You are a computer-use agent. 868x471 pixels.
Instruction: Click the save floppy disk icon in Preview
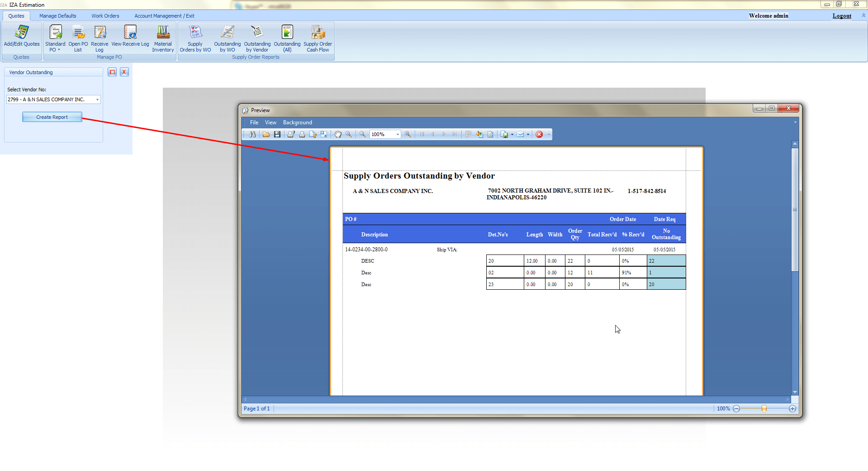277,134
